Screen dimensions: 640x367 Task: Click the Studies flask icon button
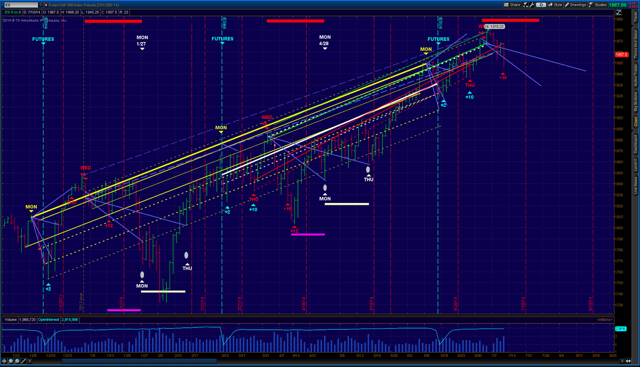pos(598,5)
